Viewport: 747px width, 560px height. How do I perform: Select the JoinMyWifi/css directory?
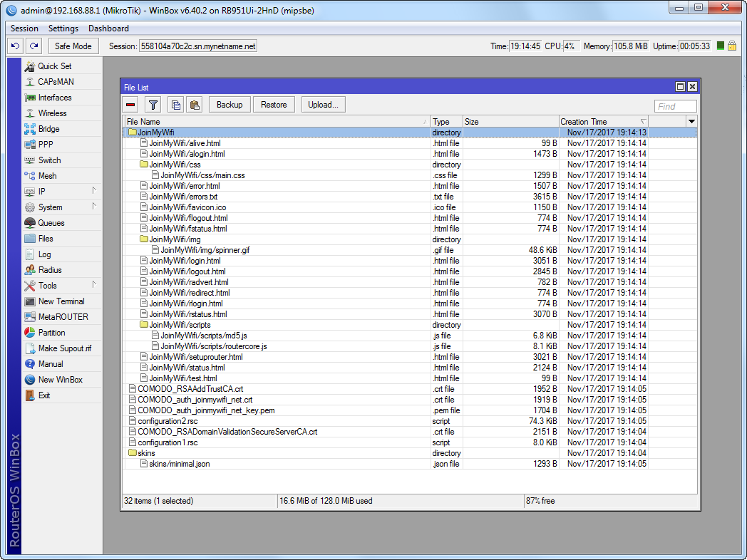[410, 165]
